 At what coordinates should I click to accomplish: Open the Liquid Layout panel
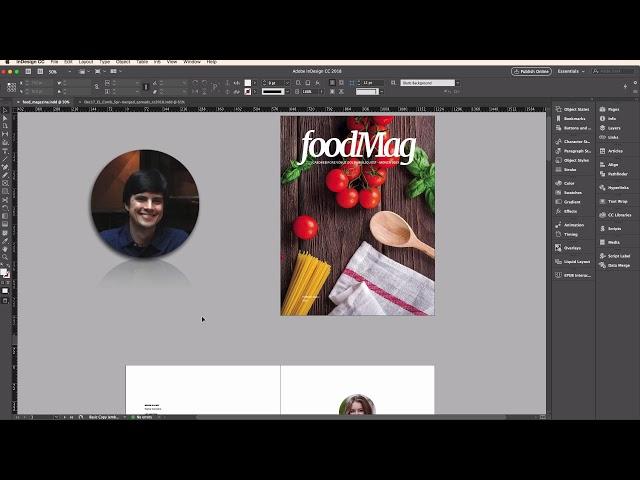[573, 262]
